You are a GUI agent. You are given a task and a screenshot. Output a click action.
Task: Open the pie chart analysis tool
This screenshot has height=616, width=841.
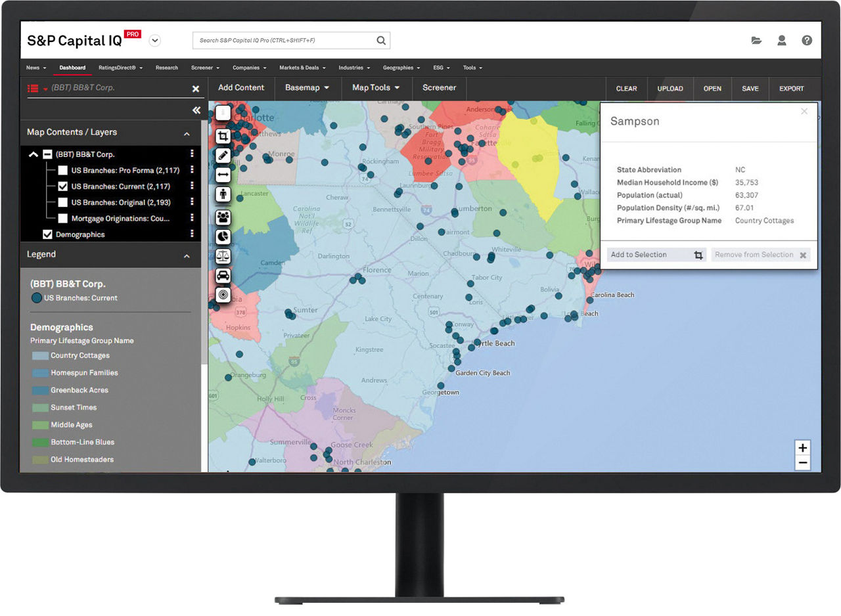point(223,236)
